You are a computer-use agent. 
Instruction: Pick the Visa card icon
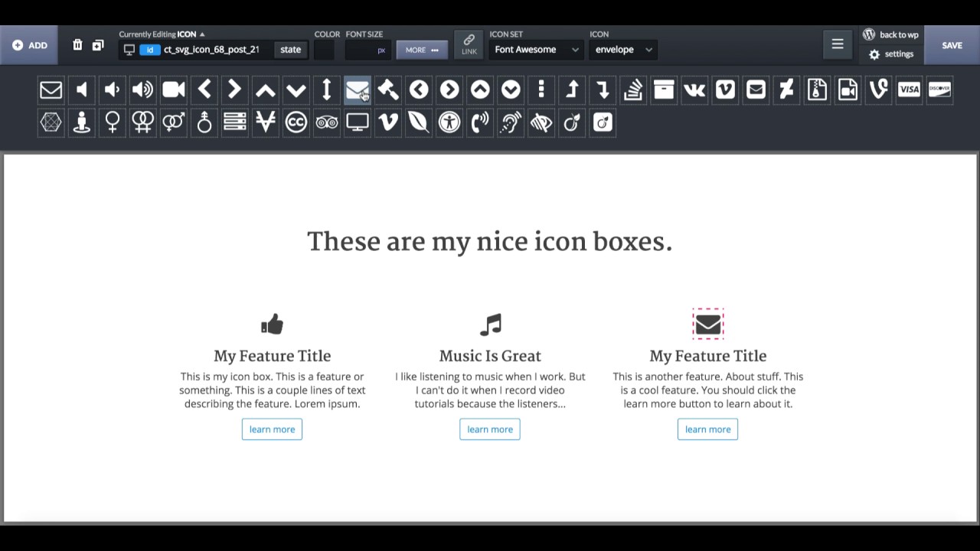point(908,90)
